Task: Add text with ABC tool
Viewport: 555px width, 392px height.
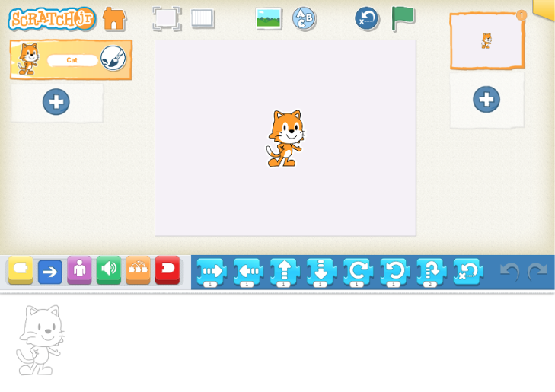Action: point(304,19)
